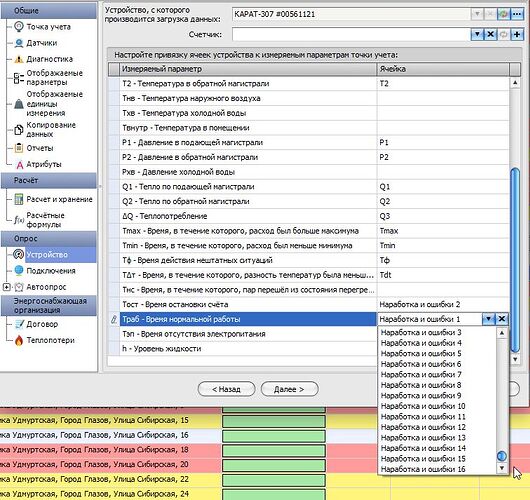Viewport: 530px width, 500px height.
Task: Click pencil edit marker on Траб row
Action: tap(114, 319)
